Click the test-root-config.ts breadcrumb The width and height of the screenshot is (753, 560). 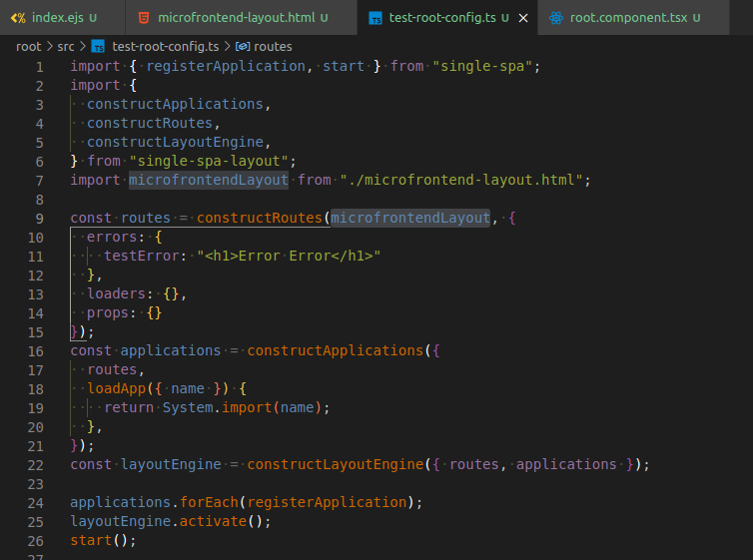(x=165, y=47)
